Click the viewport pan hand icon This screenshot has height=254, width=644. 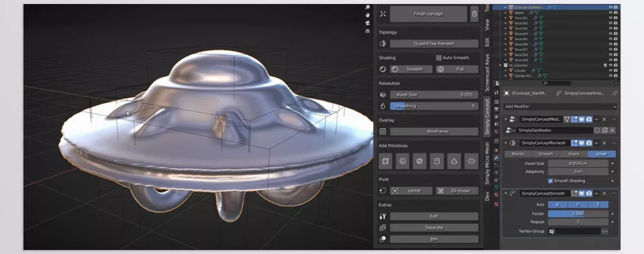368,15
